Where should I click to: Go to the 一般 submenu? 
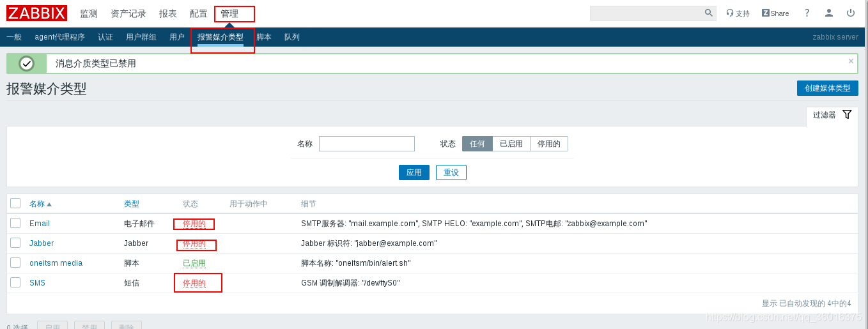point(14,37)
